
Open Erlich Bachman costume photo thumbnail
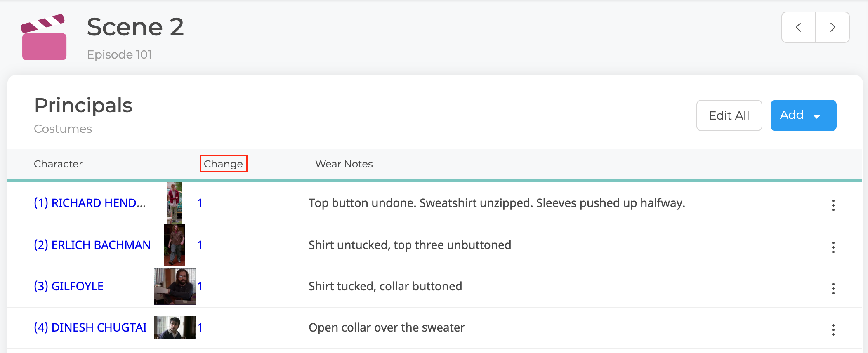(x=175, y=245)
